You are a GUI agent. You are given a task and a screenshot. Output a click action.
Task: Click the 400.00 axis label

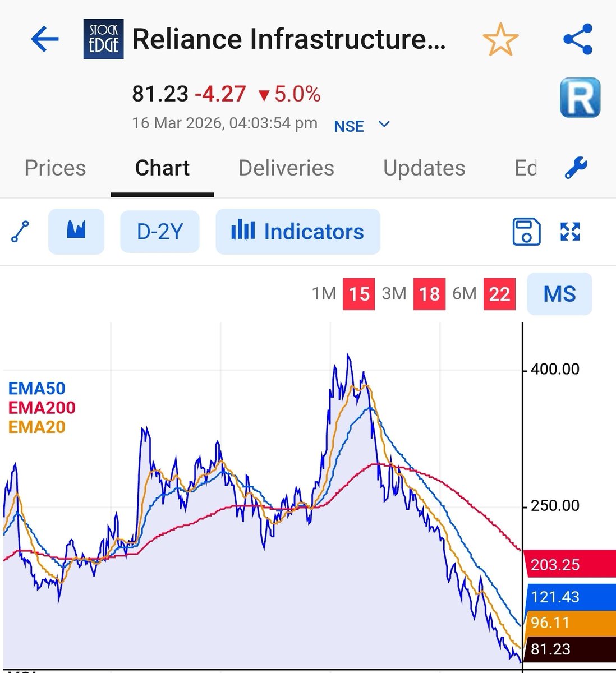click(x=555, y=369)
